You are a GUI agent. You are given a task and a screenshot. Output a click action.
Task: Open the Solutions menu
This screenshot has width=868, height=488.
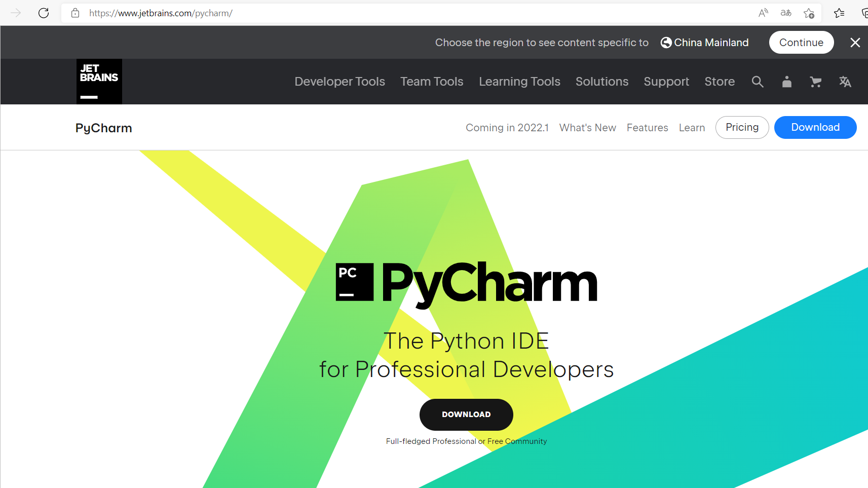pyautogui.click(x=601, y=82)
